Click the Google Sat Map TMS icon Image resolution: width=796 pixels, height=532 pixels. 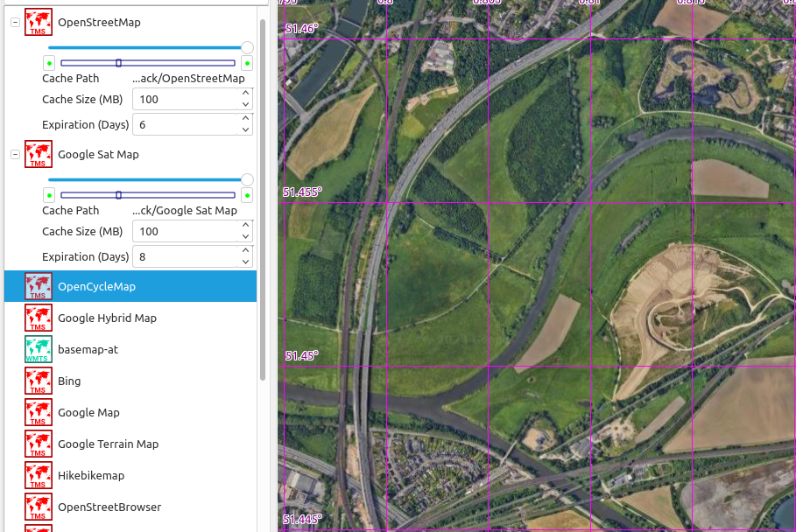point(38,154)
